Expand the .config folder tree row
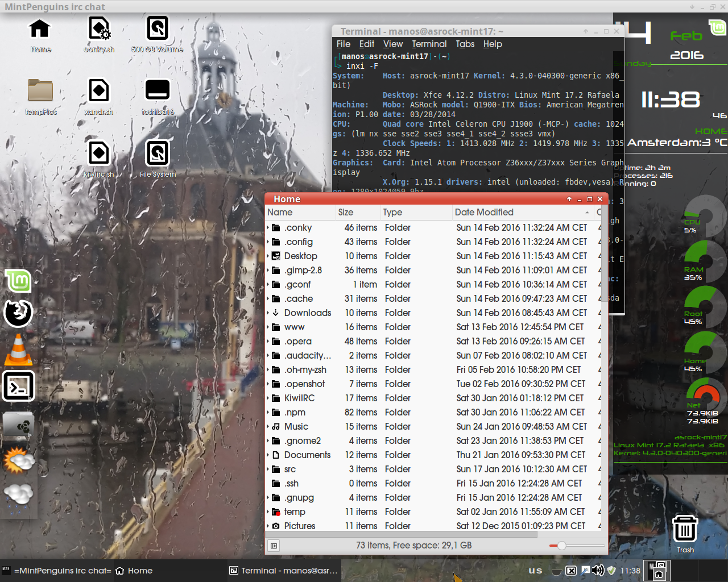This screenshot has width=728, height=582. tap(268, 242)
